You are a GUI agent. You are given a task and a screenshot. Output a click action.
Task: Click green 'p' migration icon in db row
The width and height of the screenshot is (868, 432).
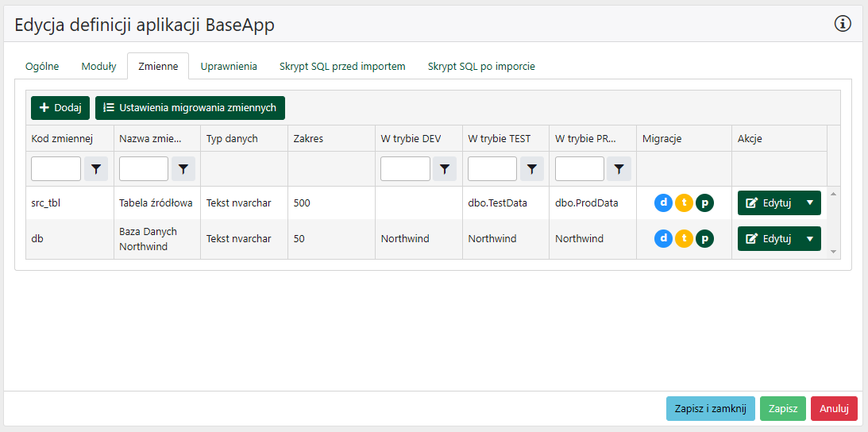(704, 239)
